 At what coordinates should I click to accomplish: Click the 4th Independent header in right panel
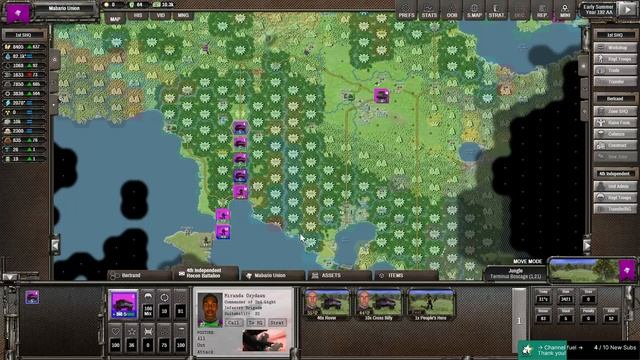point(615,174)
